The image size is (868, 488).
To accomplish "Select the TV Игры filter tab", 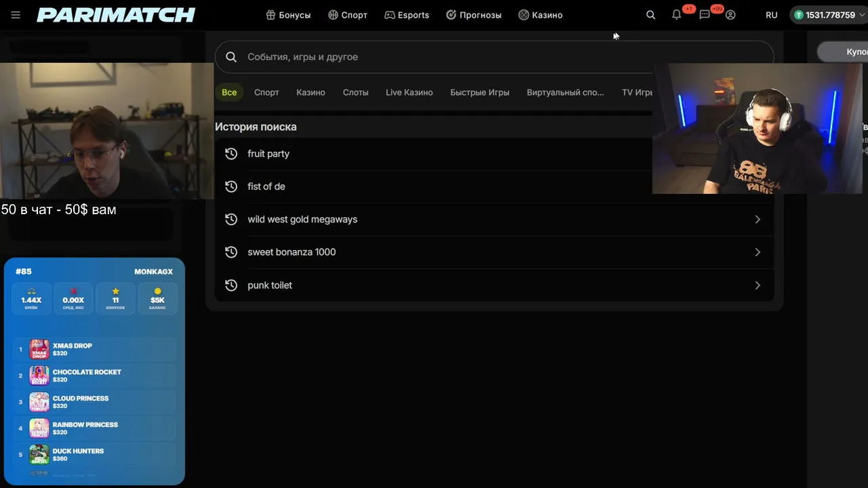I will point(637,92).
